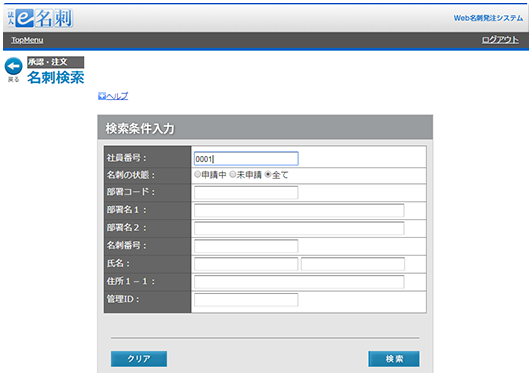Click the 名刺検索 page title
This screenshot has width=532, height=376.
(x=56, y=77)
